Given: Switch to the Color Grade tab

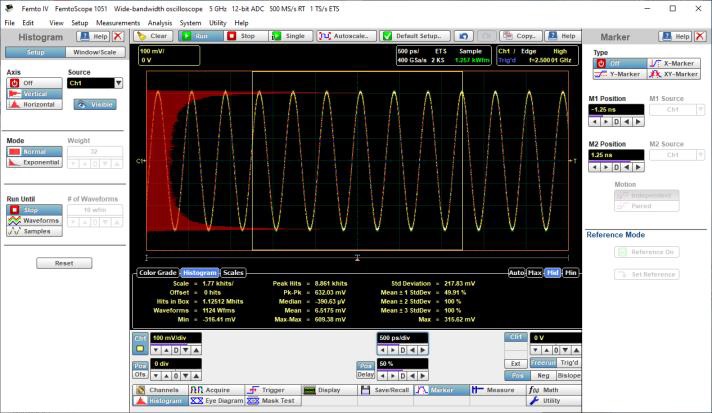Looking at the screenshot, I should (158, 272).
